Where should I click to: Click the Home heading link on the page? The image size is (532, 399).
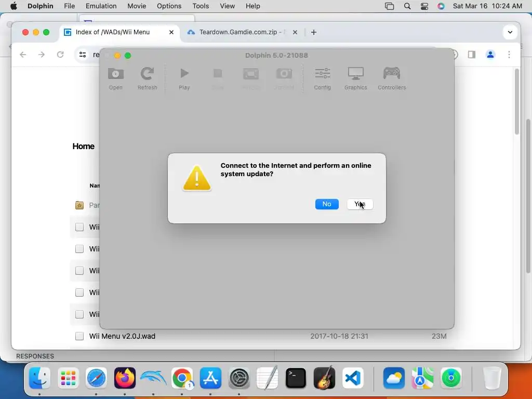click(x=83, y=146)
